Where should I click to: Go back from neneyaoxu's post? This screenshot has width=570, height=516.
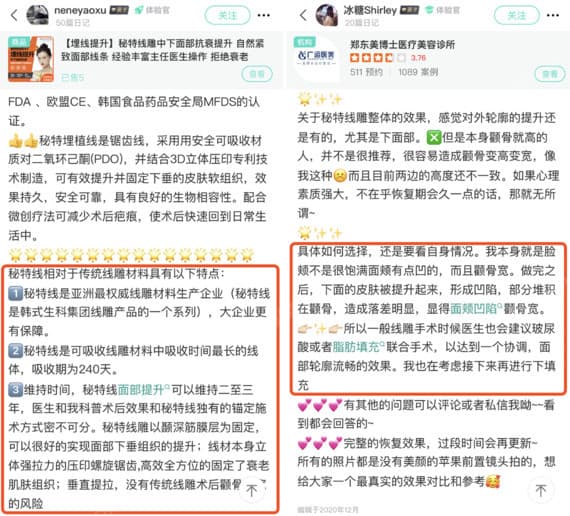click(14, 15)
